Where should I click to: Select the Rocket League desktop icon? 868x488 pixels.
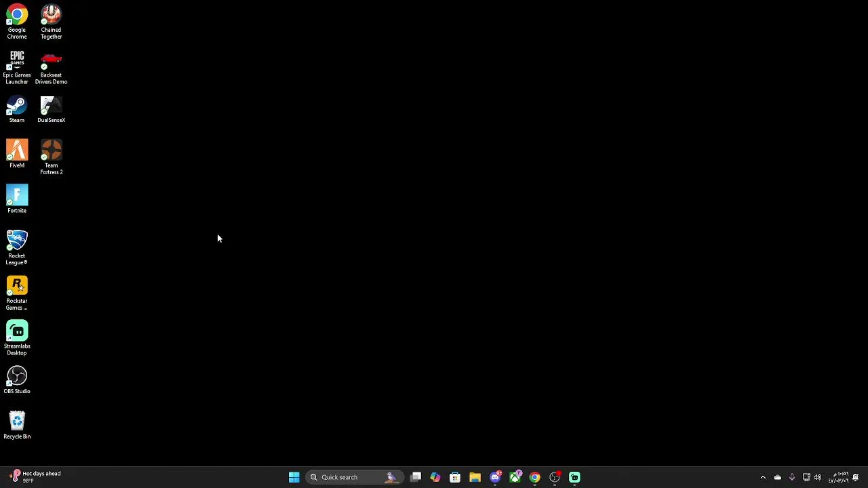pyautogui.click(x=17, y=248)
